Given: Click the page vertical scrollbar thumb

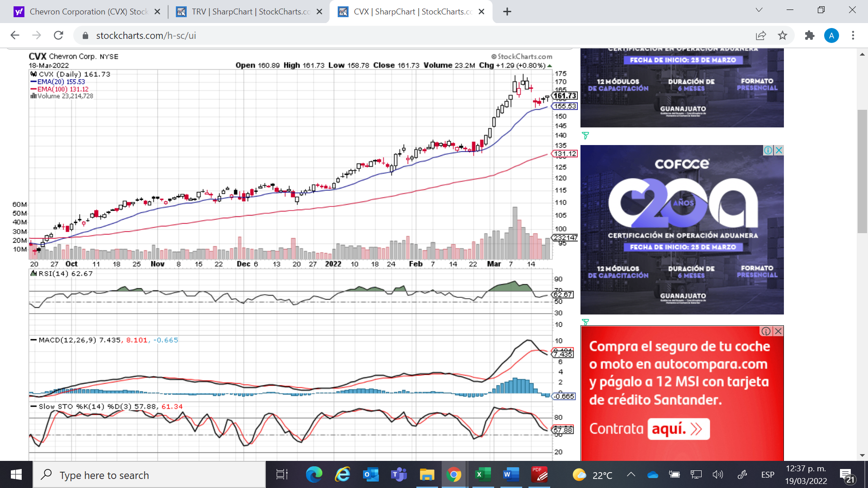Looking at the screenshot, I should click(x=862, y=172).
